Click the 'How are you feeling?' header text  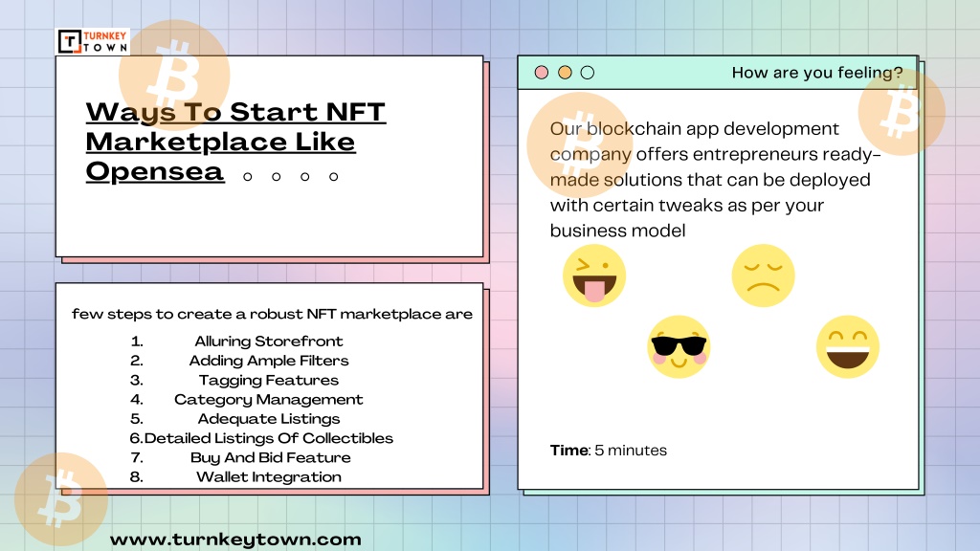tap(817, 73)
